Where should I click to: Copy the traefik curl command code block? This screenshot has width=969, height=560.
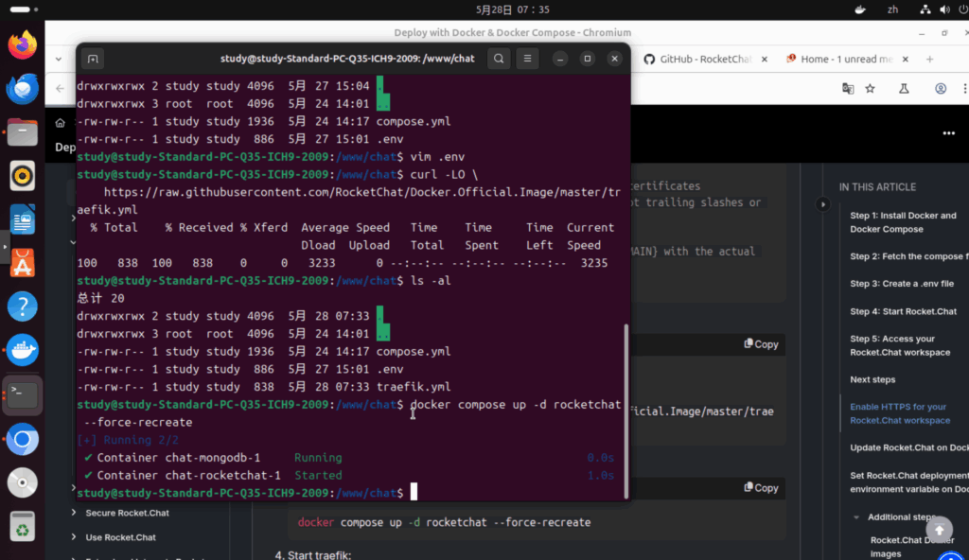[x=762, y=344]
